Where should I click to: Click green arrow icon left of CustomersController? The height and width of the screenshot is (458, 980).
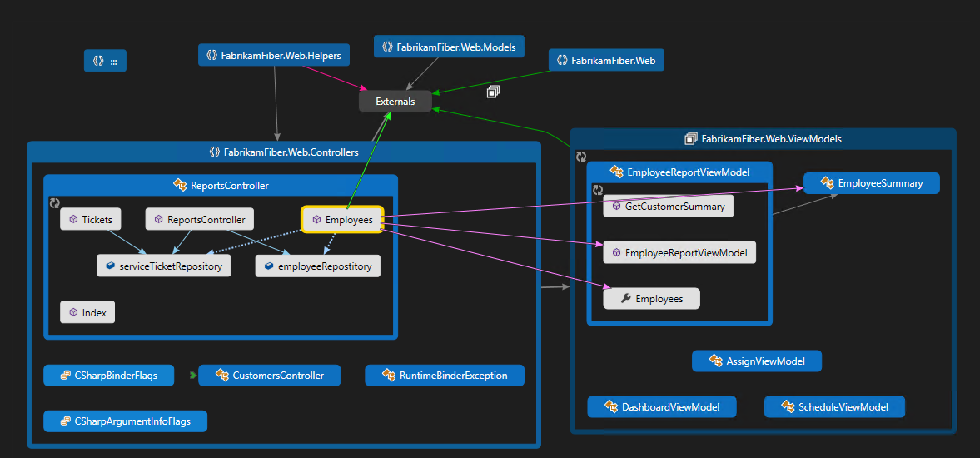tap(192, 376)
